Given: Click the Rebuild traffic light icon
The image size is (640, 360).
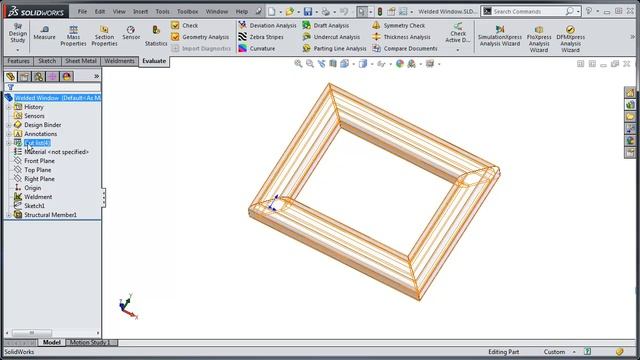Looking at the screenshot, I should pyautogui.click(x=380, y=11).
